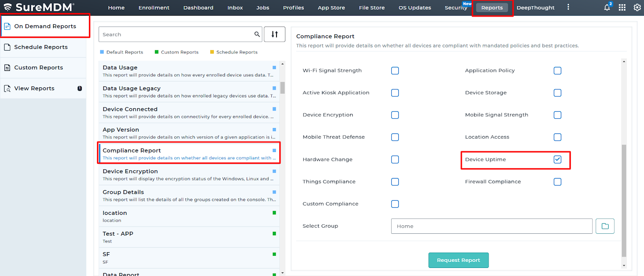Viewport: 644px width, 276px height.
Task: Open Custom Reports section
Action: click(x=43, y=68)
